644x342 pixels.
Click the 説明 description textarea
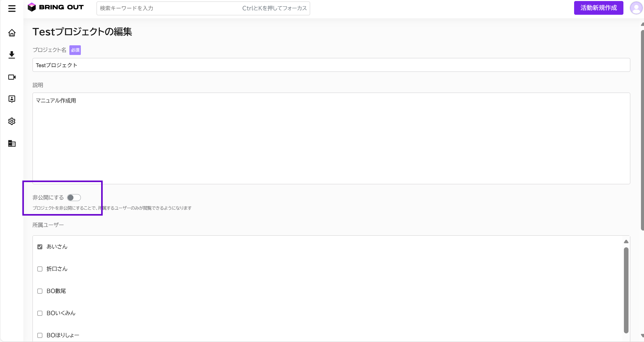click(331, 138)
